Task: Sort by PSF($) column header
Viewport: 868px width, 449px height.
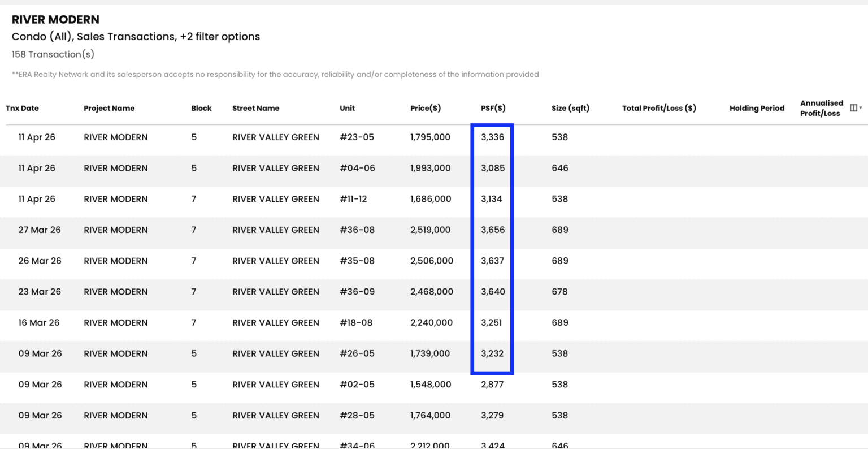Action: (x=493, y=108)
